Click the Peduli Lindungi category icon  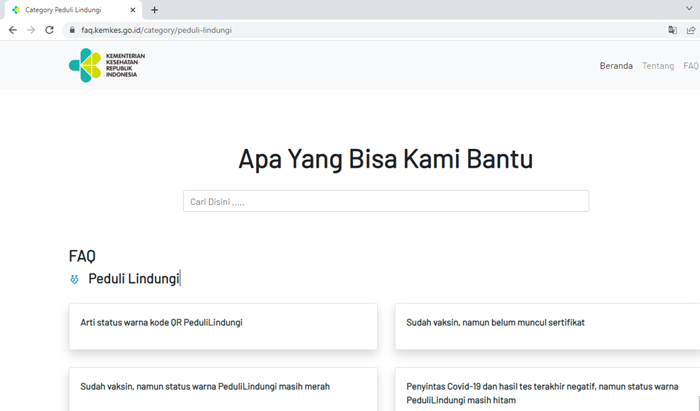(x=74, y=279)
